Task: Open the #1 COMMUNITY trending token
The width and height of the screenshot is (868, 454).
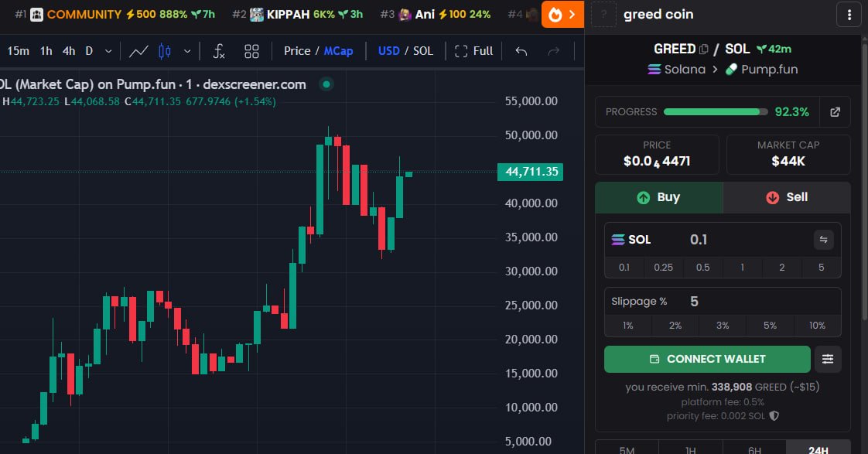Action: coord(114,15)
